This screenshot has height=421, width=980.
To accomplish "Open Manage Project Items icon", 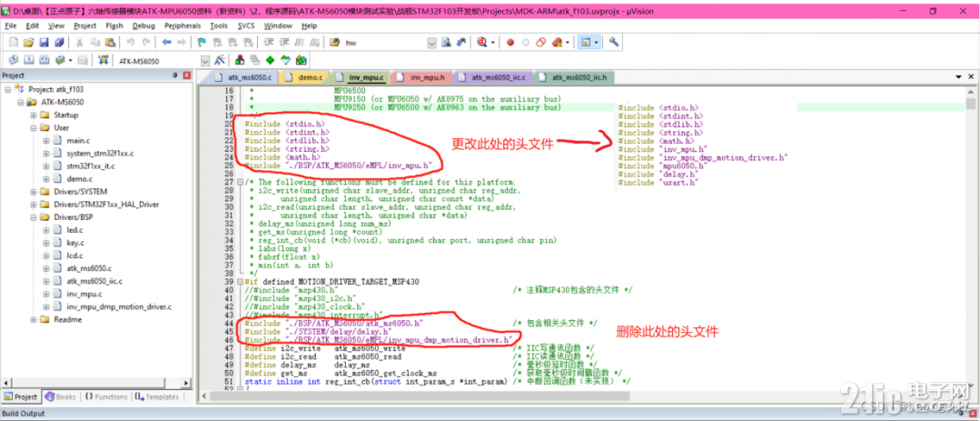I will (x=240, y=60).
